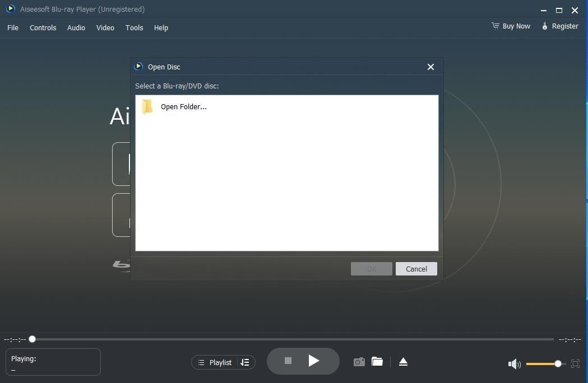This screenshot has width=588, height=383.
Task: Take a snapshot with camera icon
Action: tap(359, 362)
